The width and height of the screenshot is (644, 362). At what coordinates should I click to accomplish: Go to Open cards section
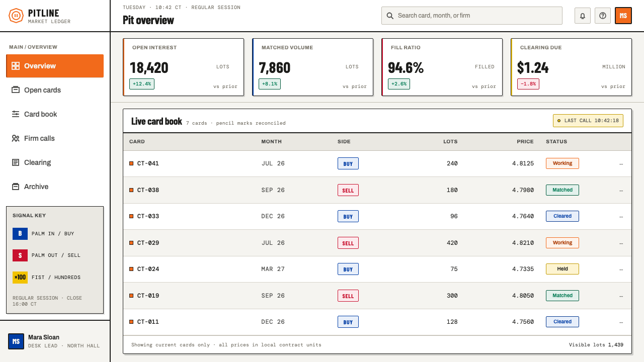coord(55,90)
